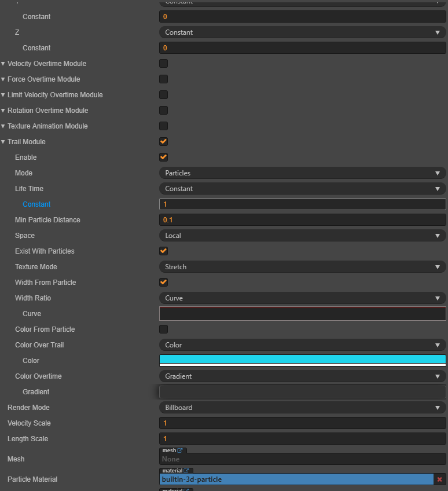Open the Texture Mode dropdown
Screen dimensions: 448x491
(x=302, y=267)
